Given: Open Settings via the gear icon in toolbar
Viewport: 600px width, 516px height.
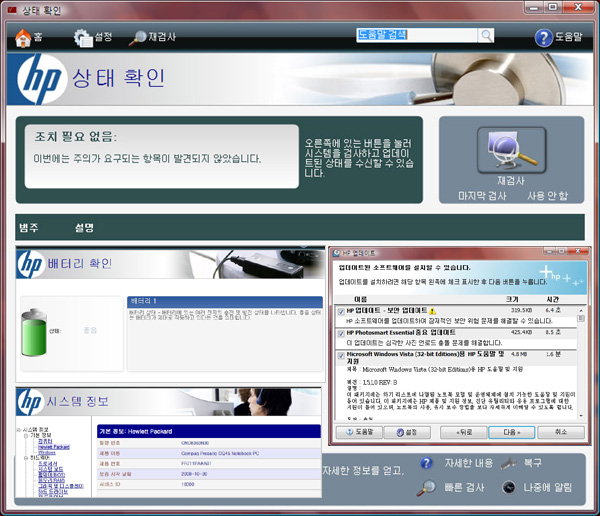Looking at the screenshot, I should tap(93, 38).
